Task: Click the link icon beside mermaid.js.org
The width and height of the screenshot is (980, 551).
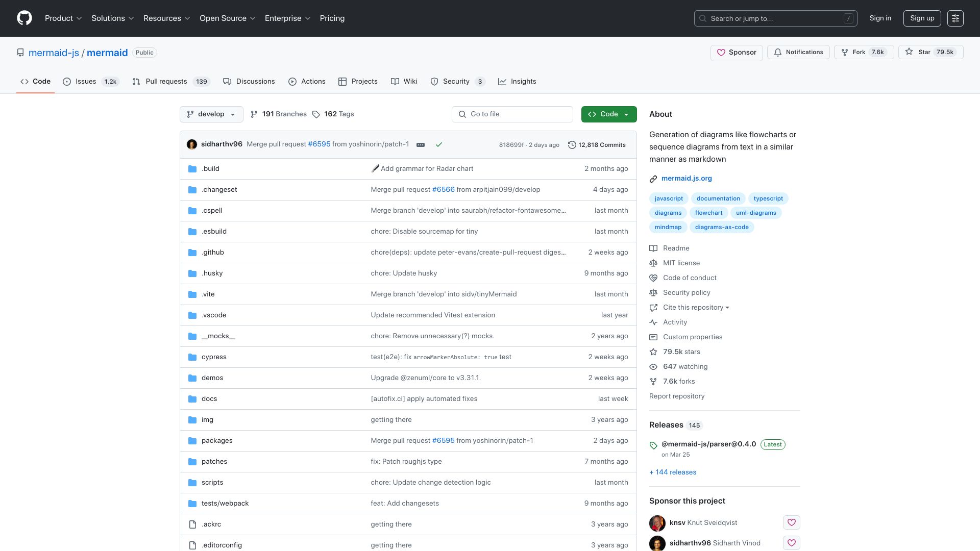Action: [x=653, y=179]
